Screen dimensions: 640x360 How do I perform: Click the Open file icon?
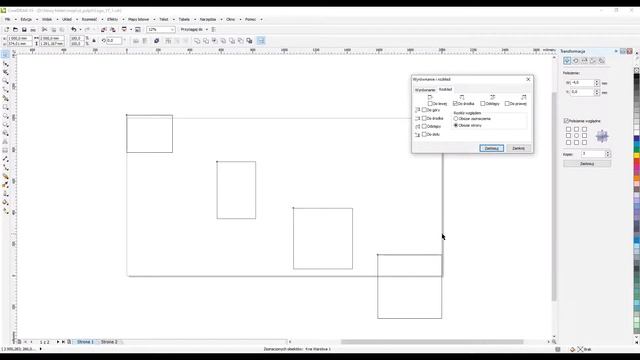[x=15, y=29]
